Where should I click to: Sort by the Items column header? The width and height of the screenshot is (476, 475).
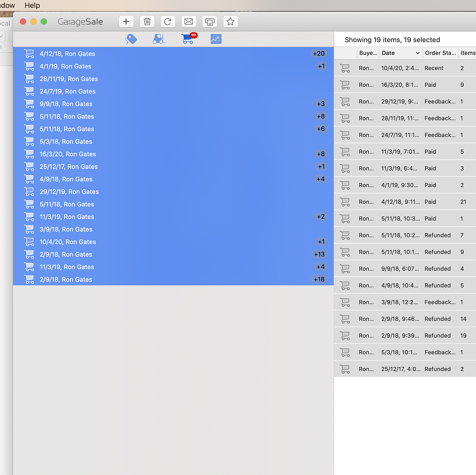(468, 53)
